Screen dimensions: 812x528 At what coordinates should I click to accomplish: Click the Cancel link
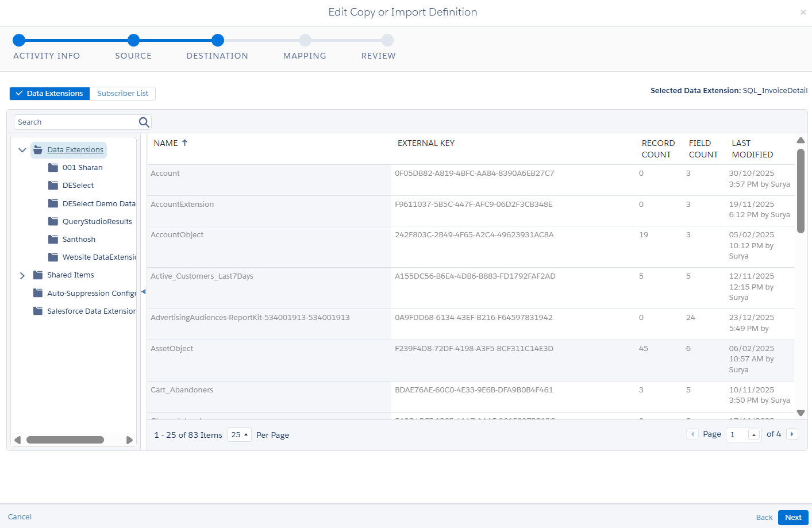(x=20, y=517)
